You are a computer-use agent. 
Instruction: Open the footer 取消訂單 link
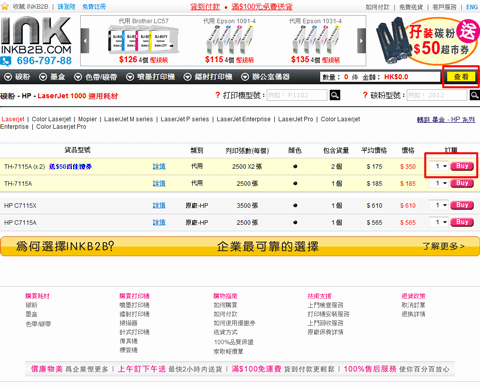coord(413,305)
